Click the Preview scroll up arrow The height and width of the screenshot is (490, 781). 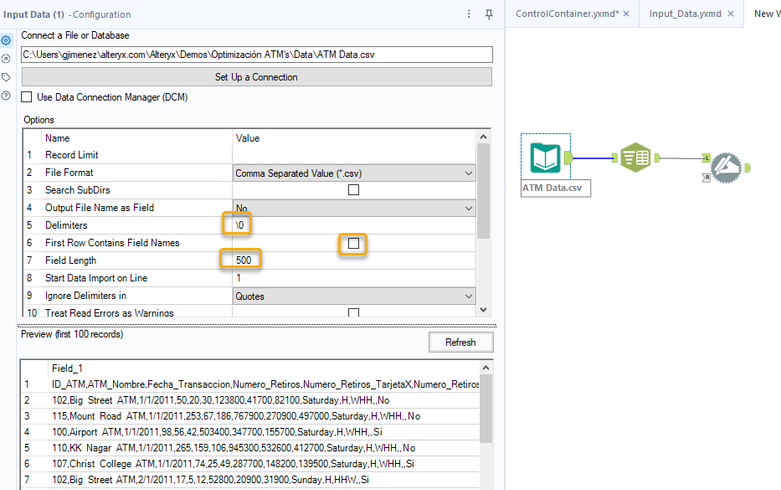click(486, 368)
